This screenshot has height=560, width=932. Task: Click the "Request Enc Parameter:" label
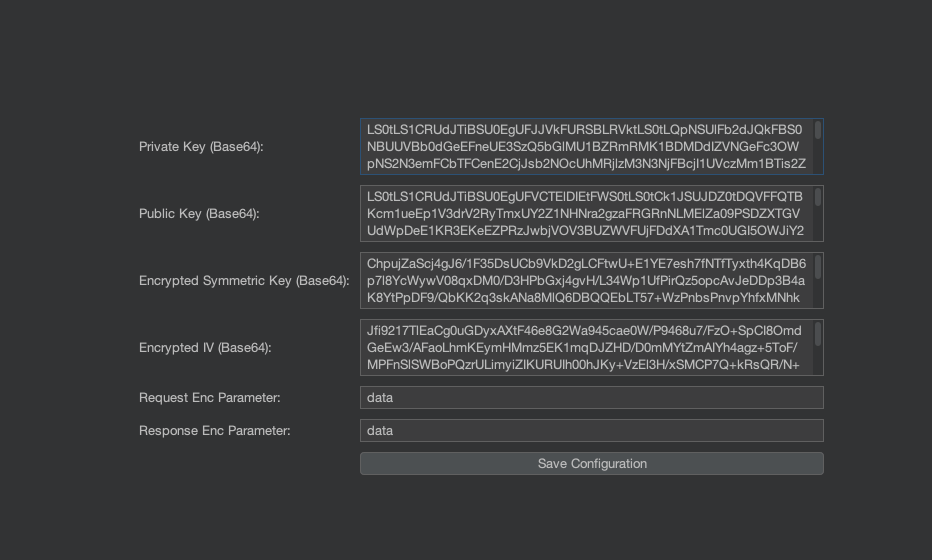point(209,398)
